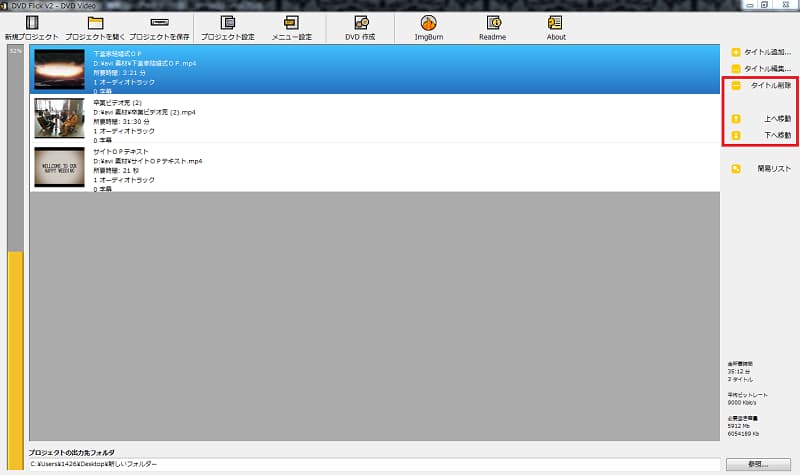This screenshot has width=800, height=475.
Task: Click the output folder path field
Action: point(374,464)
